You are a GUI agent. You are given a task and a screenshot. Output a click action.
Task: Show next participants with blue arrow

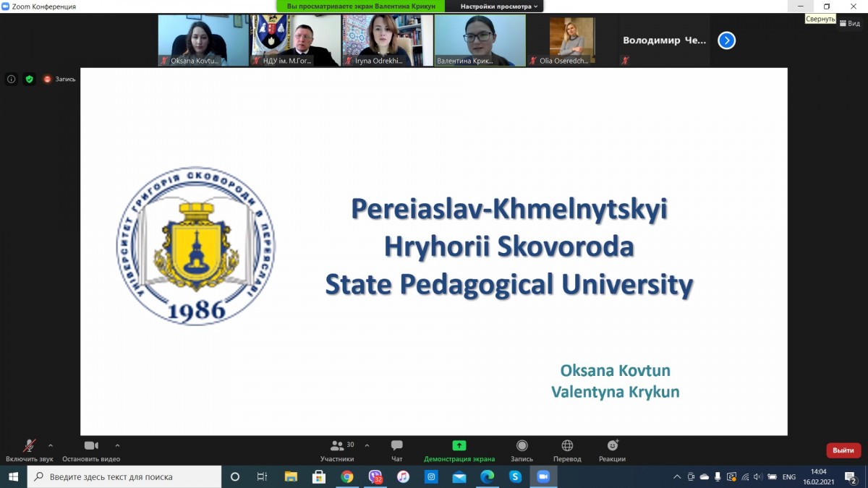point(726,40)
